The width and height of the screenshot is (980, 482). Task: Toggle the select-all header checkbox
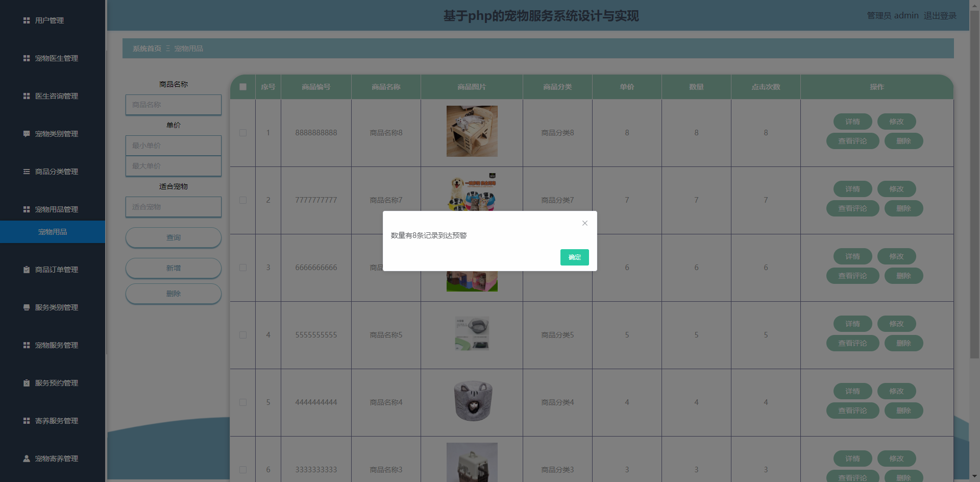[243, 87]
